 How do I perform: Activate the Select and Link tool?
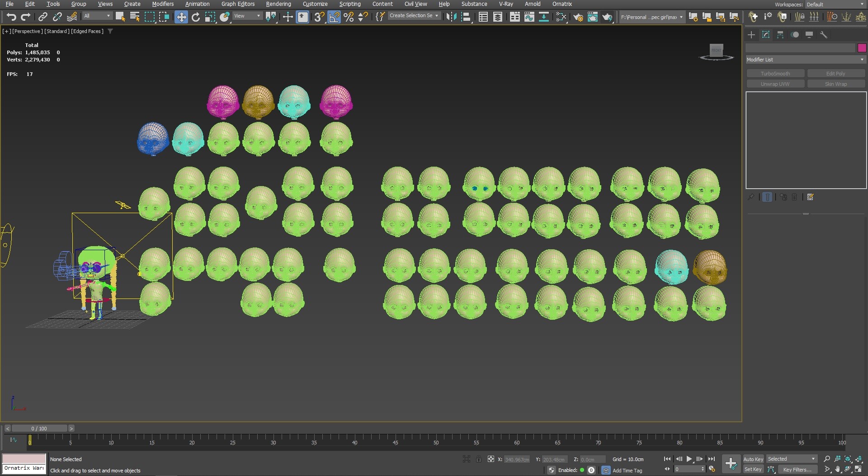[42, 17]
